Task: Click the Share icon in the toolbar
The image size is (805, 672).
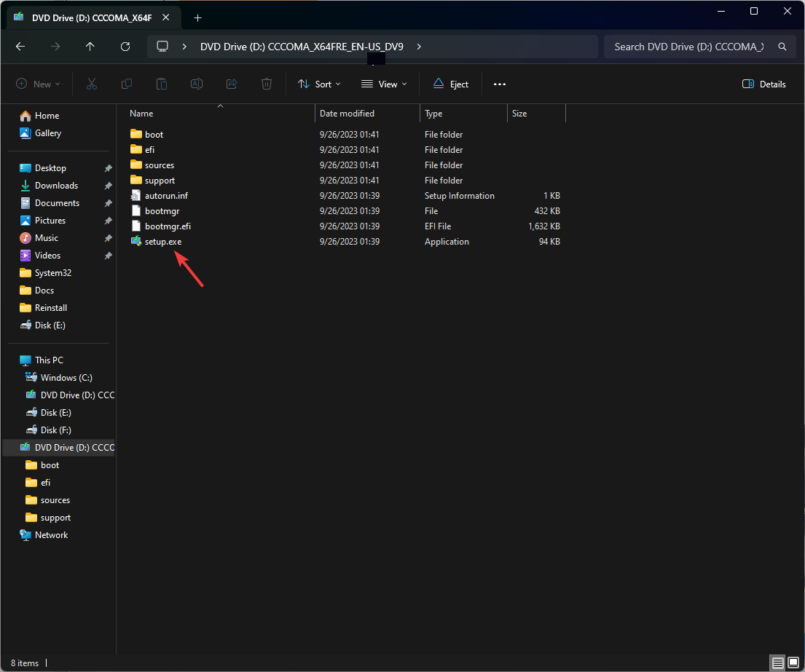Action: tap(231, 84)
